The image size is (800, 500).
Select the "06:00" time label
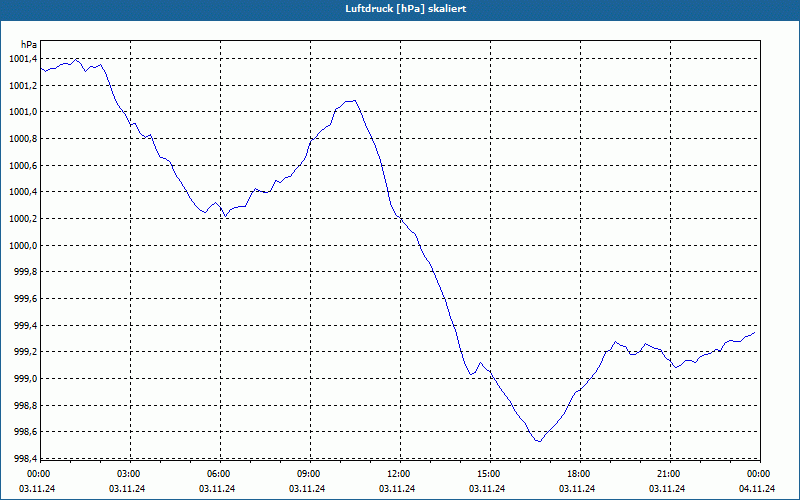219,474
